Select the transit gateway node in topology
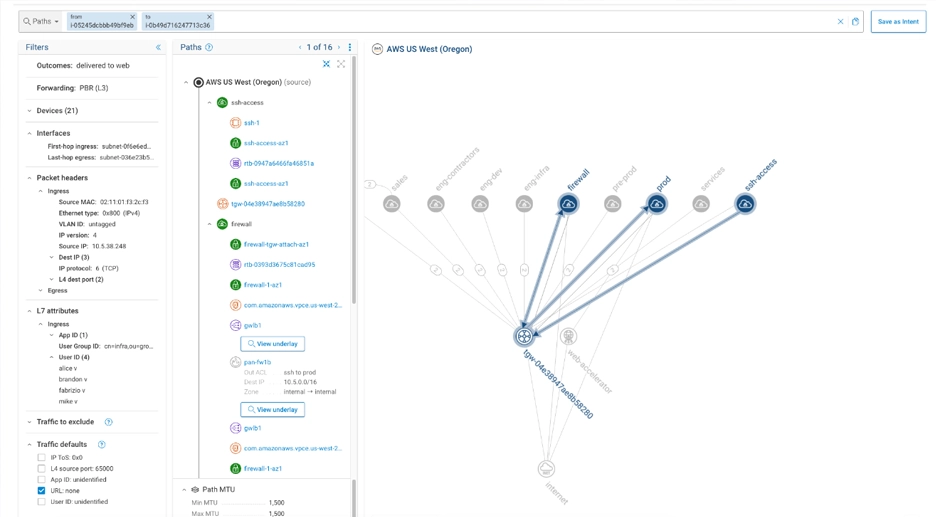Viewport: 936px width, 517px height. (x=524, y=337)
